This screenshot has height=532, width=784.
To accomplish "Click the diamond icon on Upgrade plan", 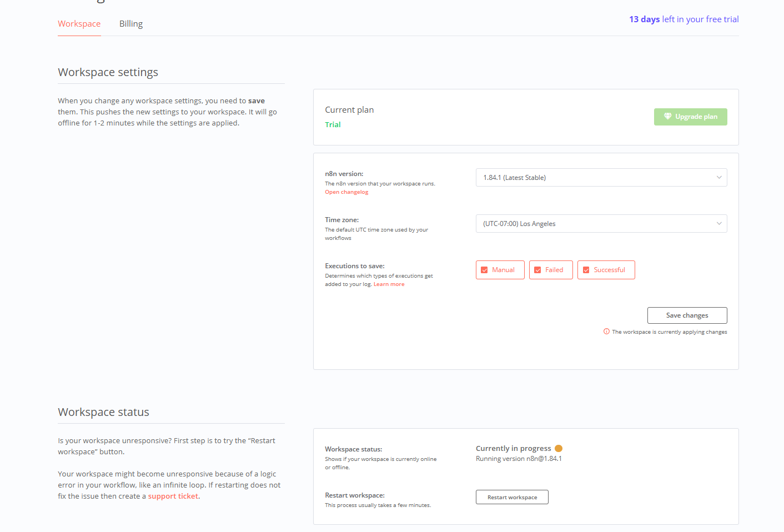I will [x=667, y=117].
